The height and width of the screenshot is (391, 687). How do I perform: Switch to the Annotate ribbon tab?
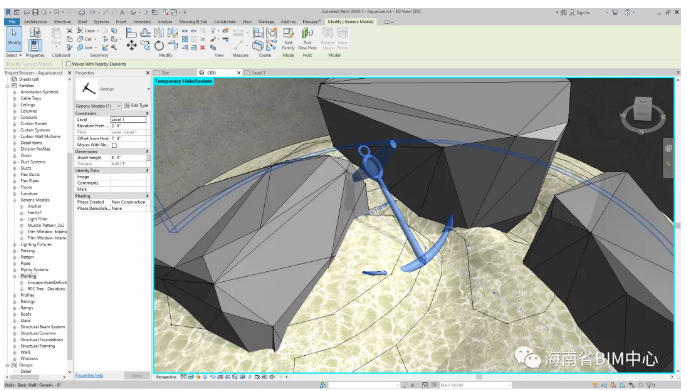pos(142,21)
